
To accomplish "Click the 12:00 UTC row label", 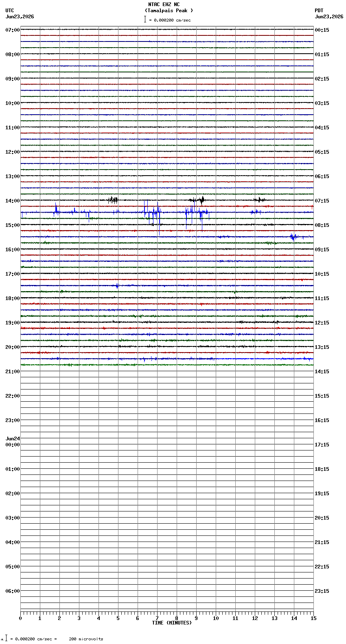I will coord(13,152).
